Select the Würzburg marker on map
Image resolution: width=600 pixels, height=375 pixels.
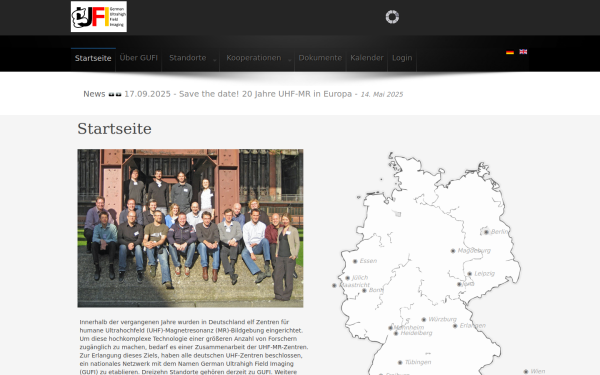tap(424, 320)
